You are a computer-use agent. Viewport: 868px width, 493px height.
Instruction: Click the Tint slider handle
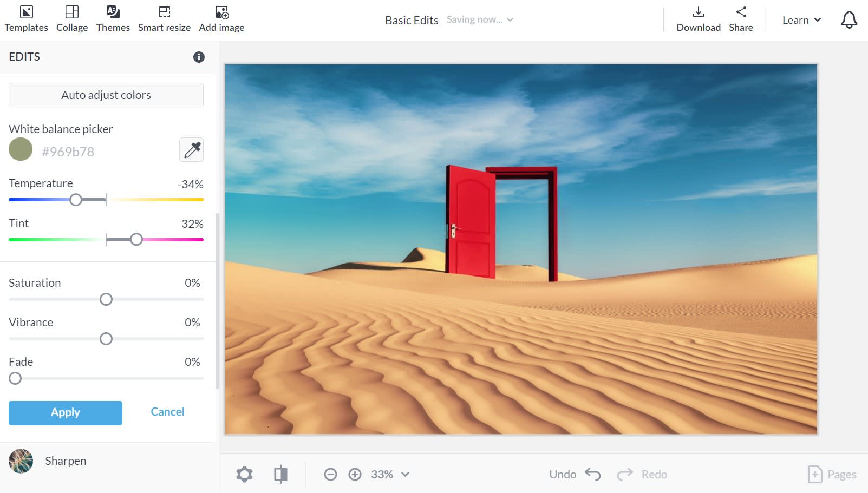tap(136, 239)
